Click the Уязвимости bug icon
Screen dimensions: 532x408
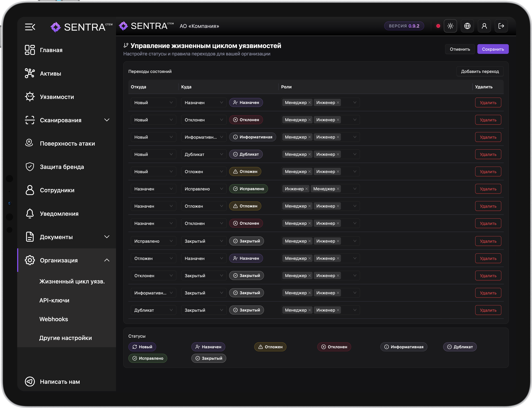[30, 97]
